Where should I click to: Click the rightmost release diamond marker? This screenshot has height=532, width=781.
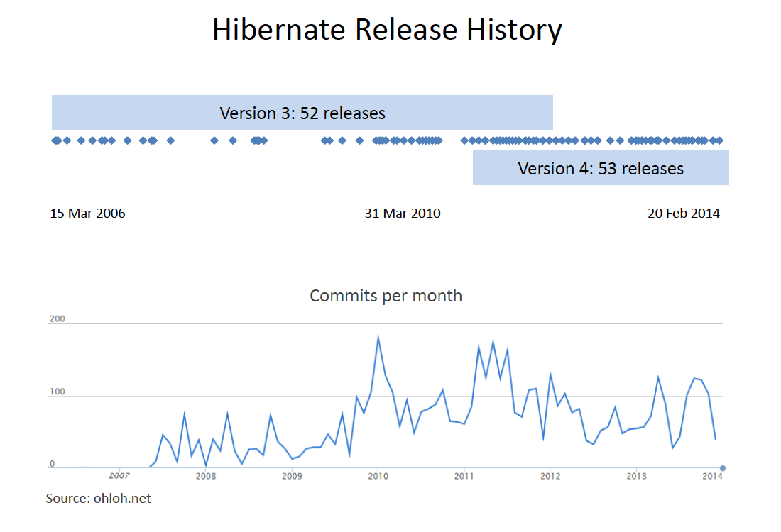(719, 140)
